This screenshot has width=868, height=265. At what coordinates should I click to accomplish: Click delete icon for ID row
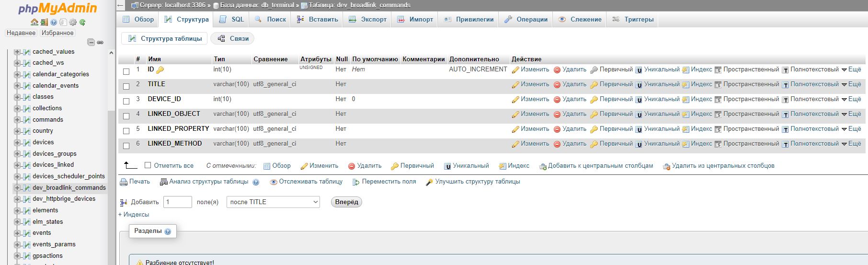(557, 69)
